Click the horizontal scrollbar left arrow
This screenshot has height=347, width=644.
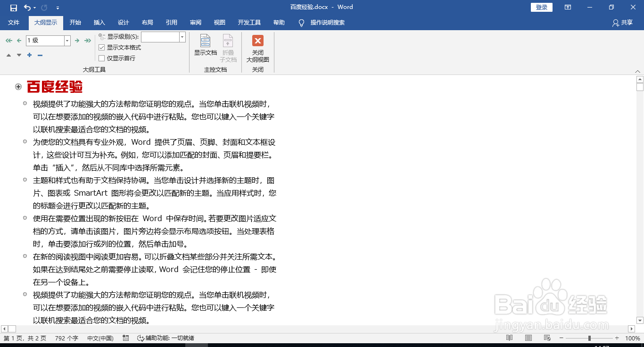[4, 329]
